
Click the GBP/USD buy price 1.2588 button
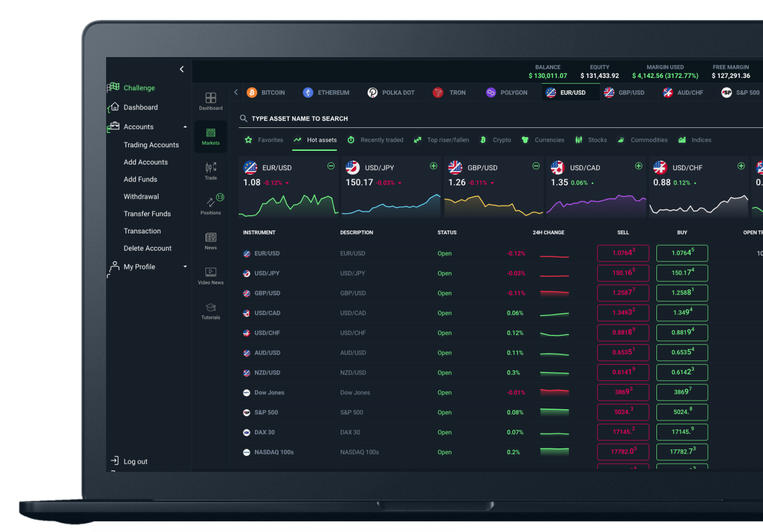coord(682,293)
